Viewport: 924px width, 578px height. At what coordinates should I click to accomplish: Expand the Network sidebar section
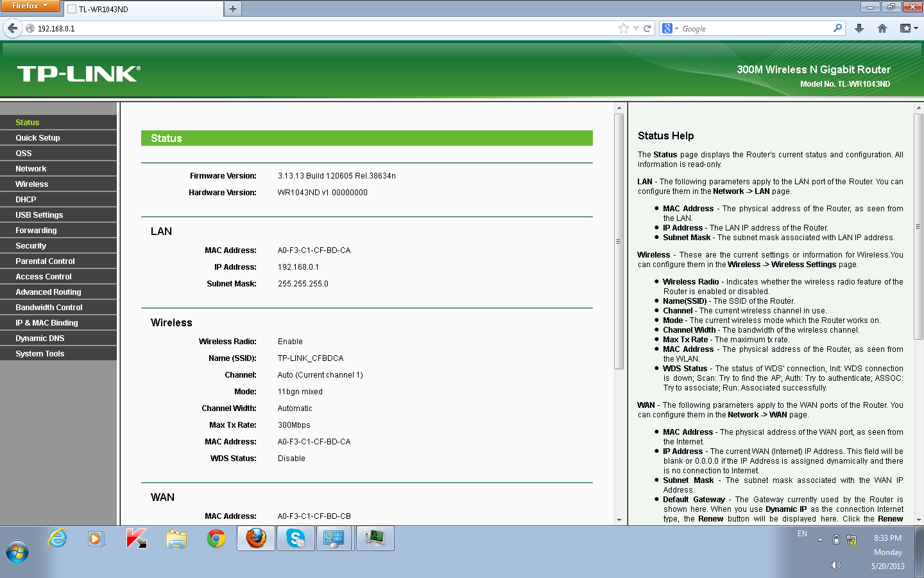tap(58, 168)
